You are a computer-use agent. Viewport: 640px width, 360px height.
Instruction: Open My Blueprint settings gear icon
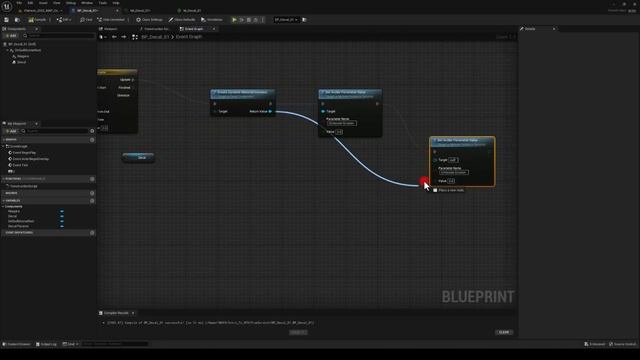point(92,131)
